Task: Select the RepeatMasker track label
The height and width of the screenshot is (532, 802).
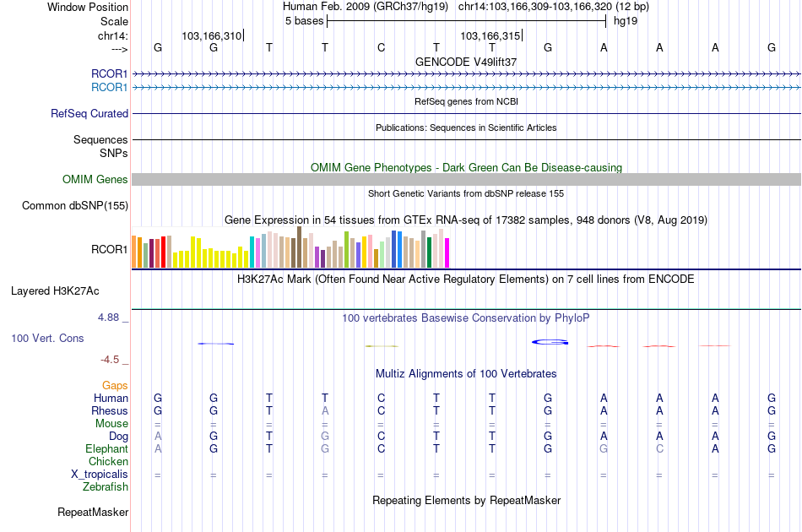Action: coord(93,512)
